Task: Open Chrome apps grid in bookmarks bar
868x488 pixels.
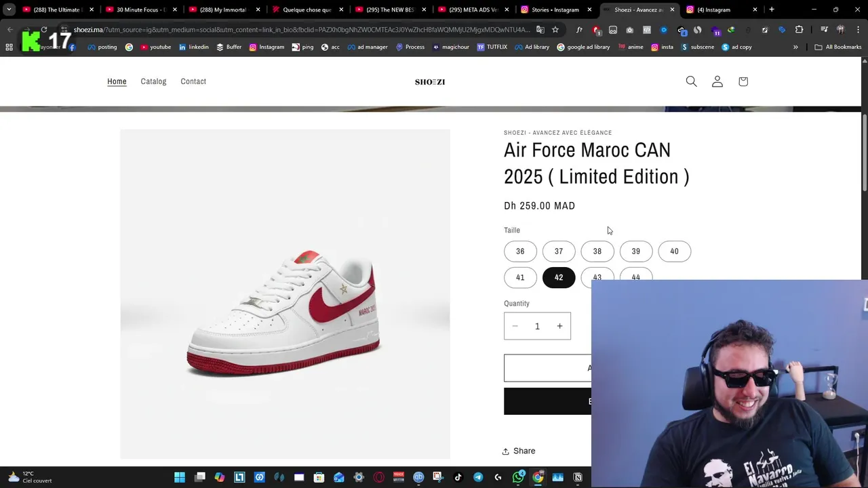Action: coord(9,47)
